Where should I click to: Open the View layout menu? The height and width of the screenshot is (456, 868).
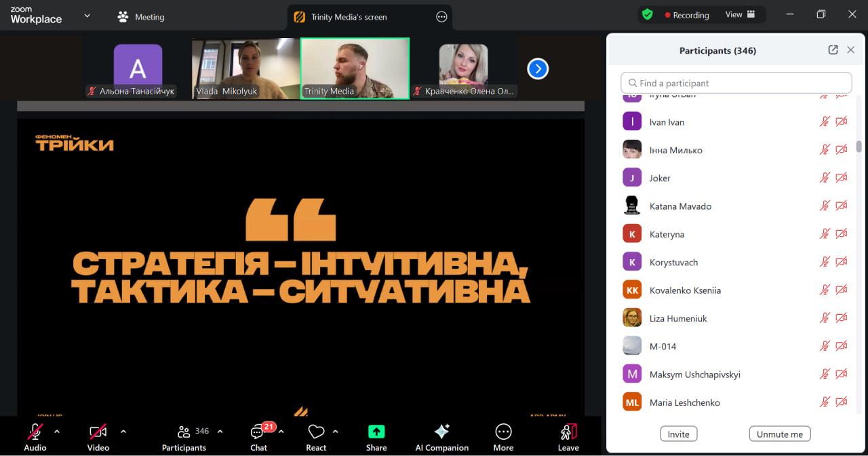pyautogui.click(x=740, y=14)
